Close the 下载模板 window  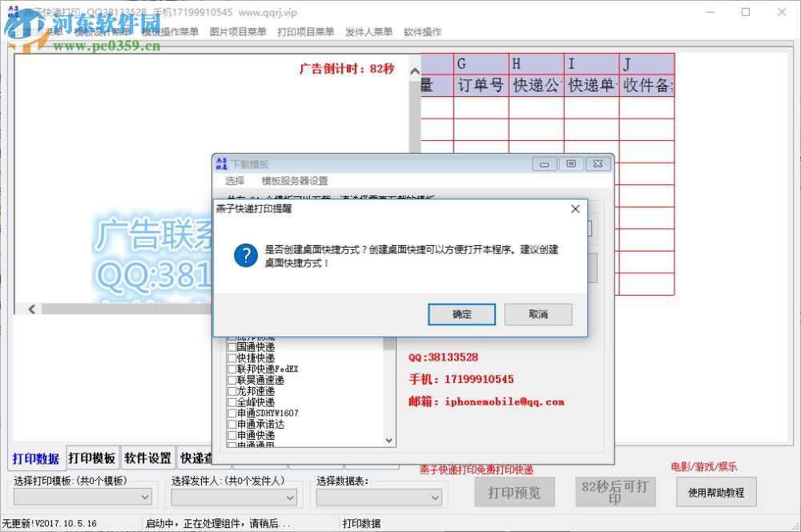pos(598,164)
